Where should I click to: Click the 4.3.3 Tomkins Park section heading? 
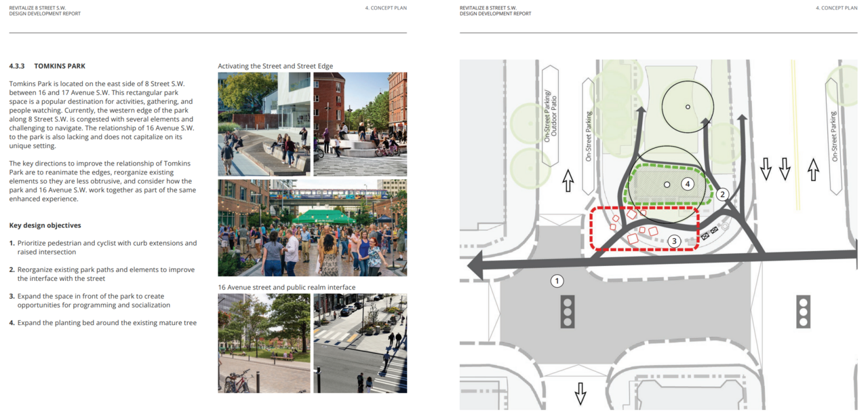coord(47,66)
